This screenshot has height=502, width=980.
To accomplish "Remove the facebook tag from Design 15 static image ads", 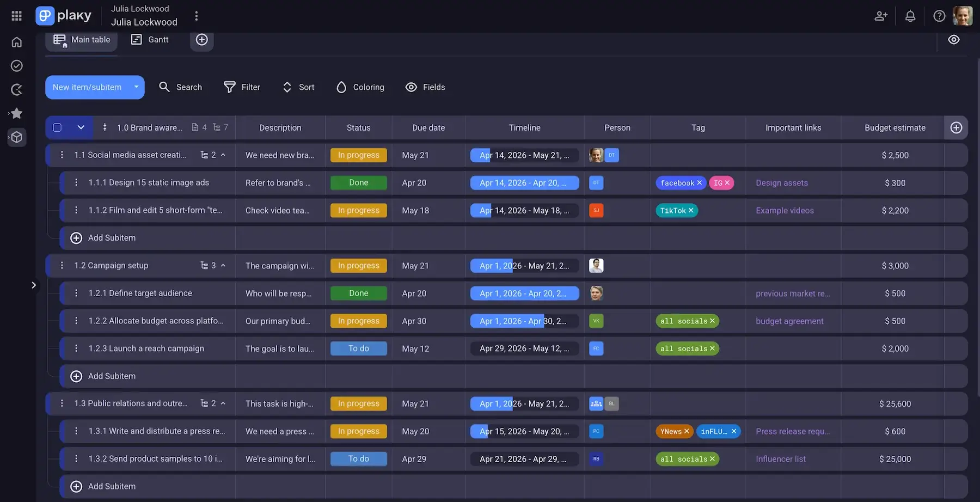I will 700,182.
